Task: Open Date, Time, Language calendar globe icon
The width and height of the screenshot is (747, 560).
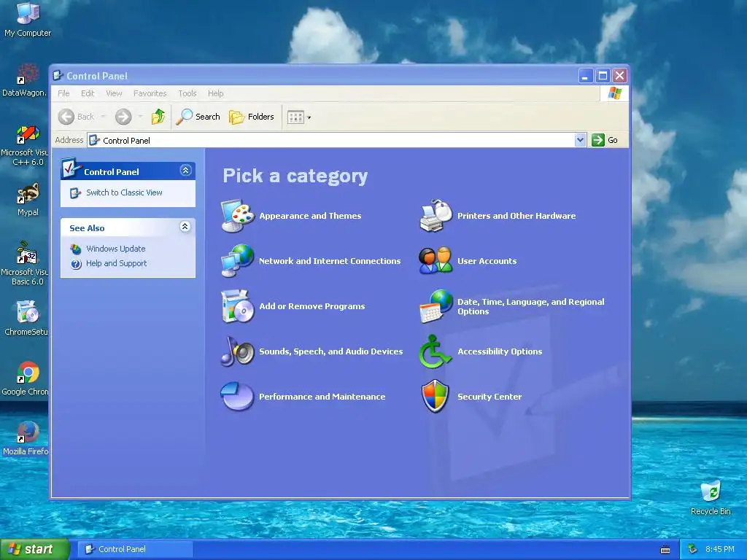Action: tap(436, 306)
